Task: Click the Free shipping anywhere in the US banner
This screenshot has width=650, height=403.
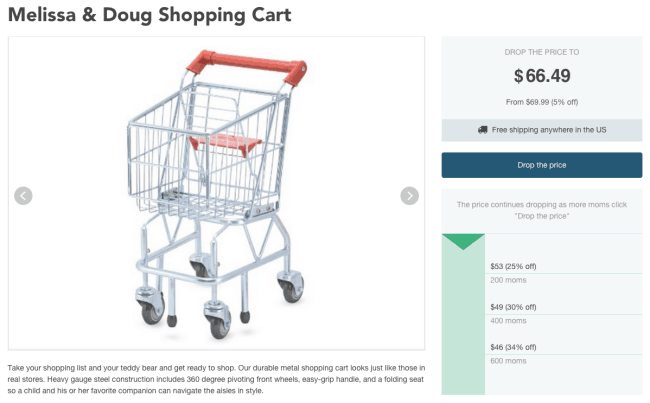Action: pyautogui.click(x=542, y=130)
